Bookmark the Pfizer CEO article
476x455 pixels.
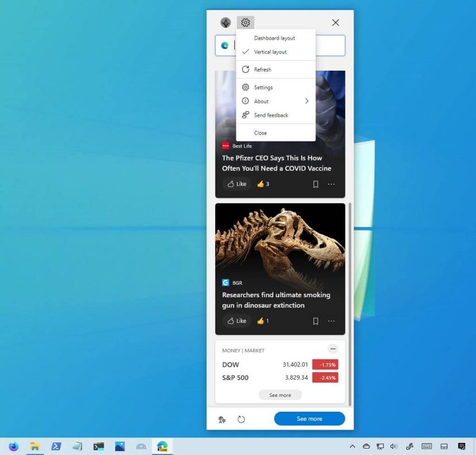click(316, 184)
